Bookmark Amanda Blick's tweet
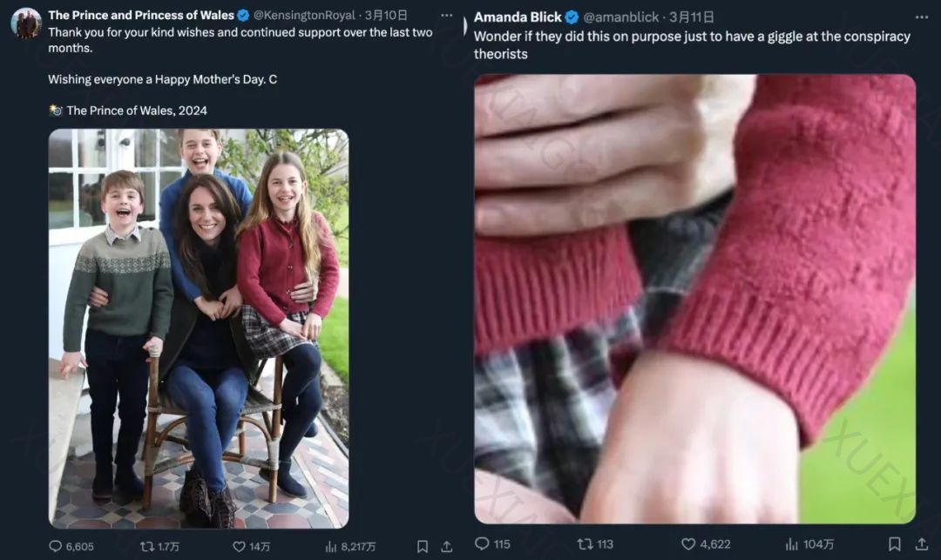941x560 pixels. 894,543
